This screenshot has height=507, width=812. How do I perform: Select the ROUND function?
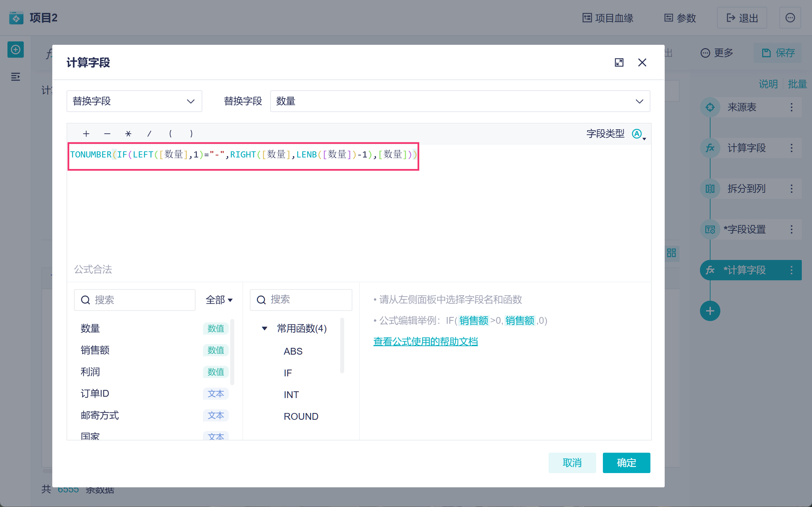[x=301, y=416]
